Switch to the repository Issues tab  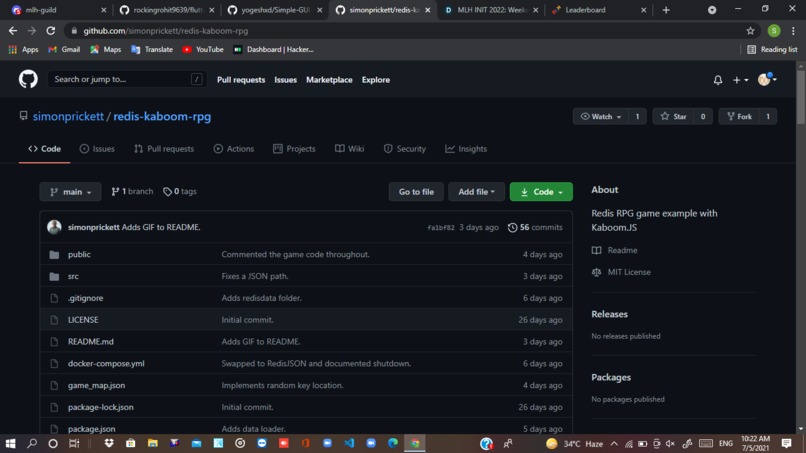[97, 149]
